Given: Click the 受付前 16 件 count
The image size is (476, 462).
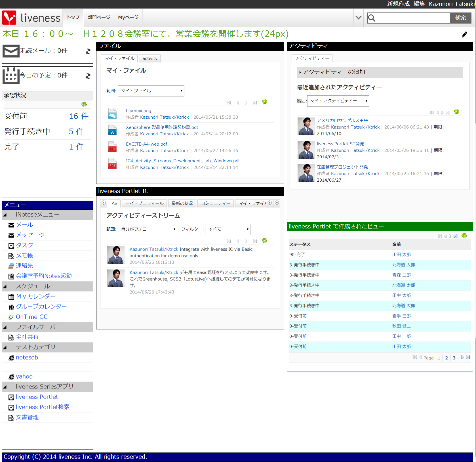Looking at the screenshot, I should click(79, 116).
